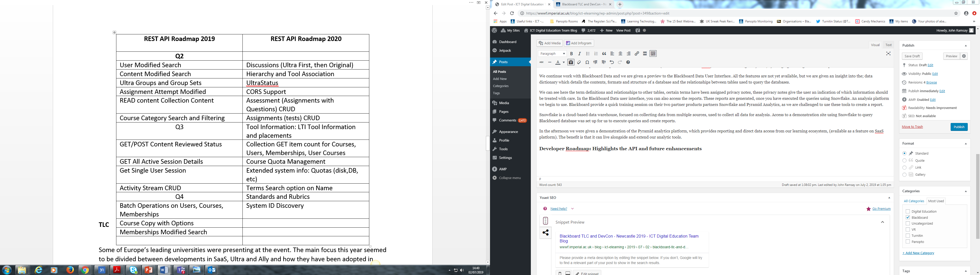Toggle bold formatting in editor toolbar
This screenshot has width=980, height=275.
[571, 53]
